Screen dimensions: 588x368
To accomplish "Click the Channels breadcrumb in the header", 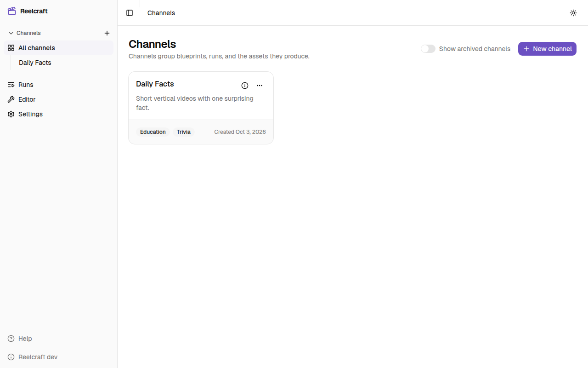I will pos(161,13).
